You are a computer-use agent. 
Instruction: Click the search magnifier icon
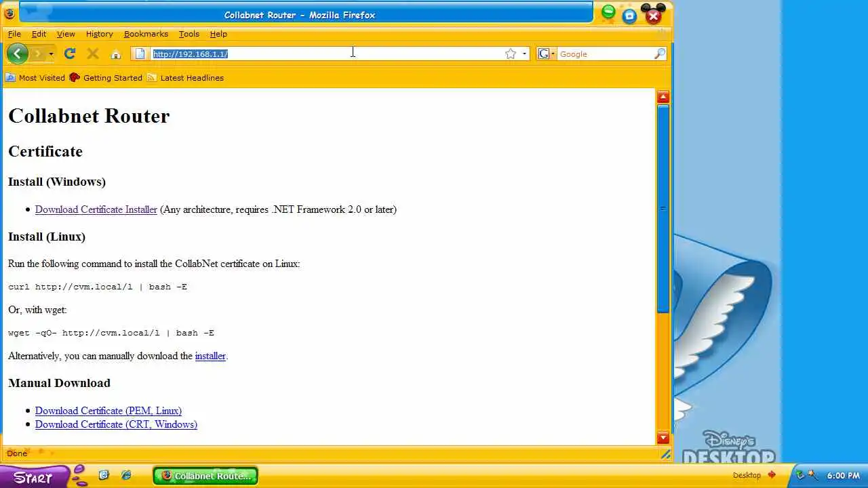click(660, 54)
